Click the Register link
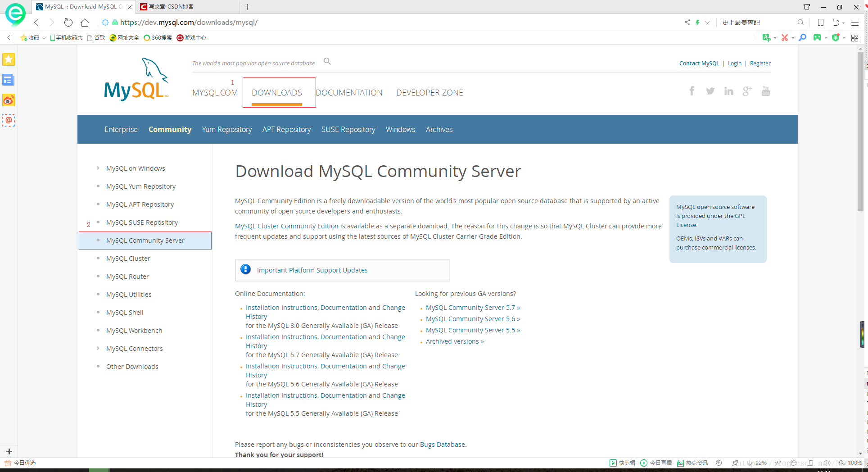The image size is (868, 472). coord(760,64)
